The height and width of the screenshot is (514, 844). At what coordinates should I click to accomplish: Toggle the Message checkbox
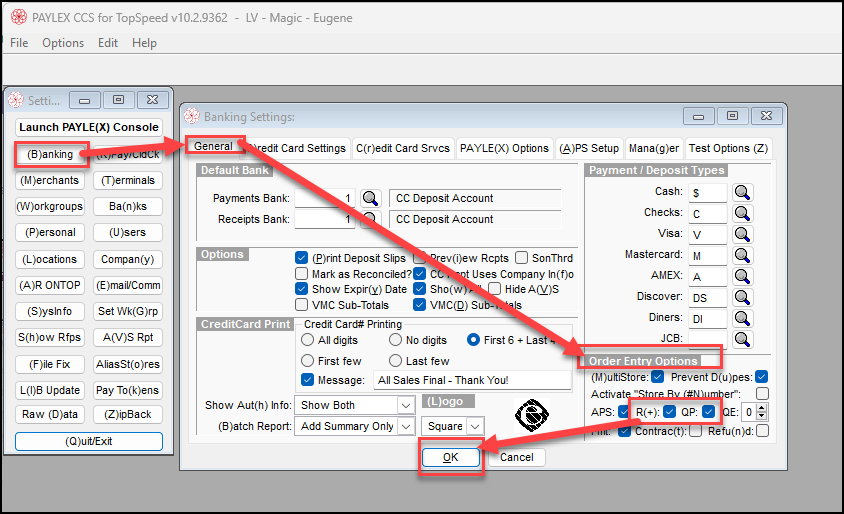click(x=307, y=379)
